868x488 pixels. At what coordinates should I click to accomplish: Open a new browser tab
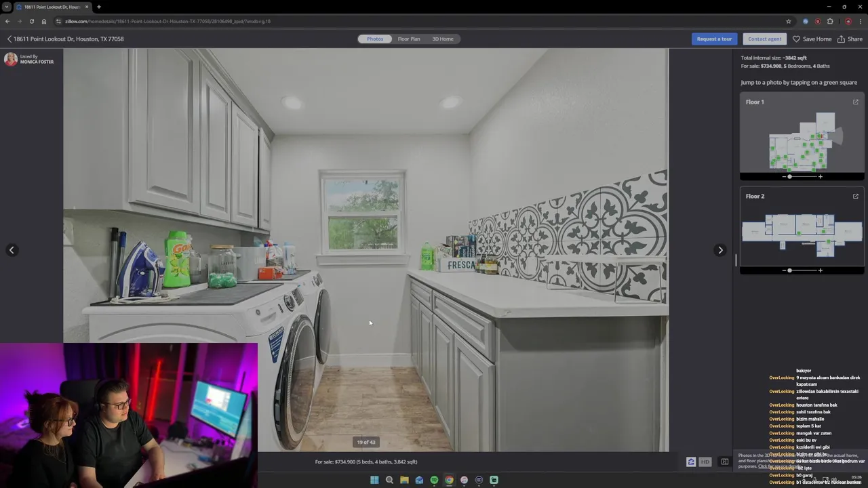99,7
